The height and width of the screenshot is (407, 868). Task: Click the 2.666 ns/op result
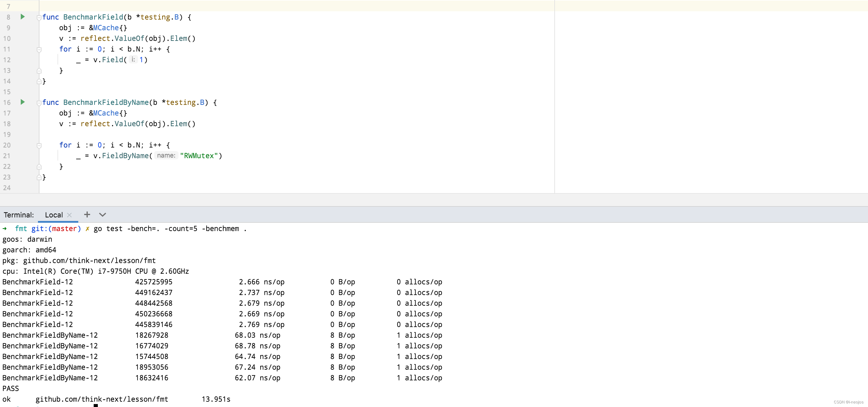pos(262,282)
